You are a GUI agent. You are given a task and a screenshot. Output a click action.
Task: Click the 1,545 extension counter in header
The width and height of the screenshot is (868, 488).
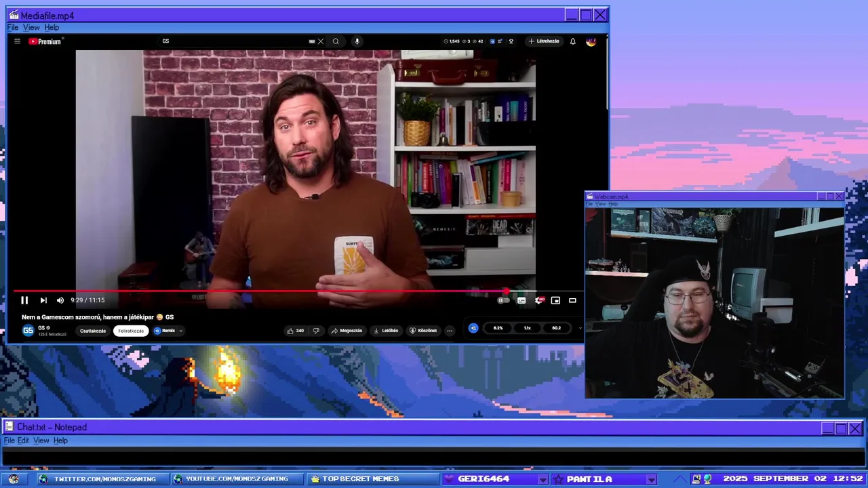(x=452, y=41)
